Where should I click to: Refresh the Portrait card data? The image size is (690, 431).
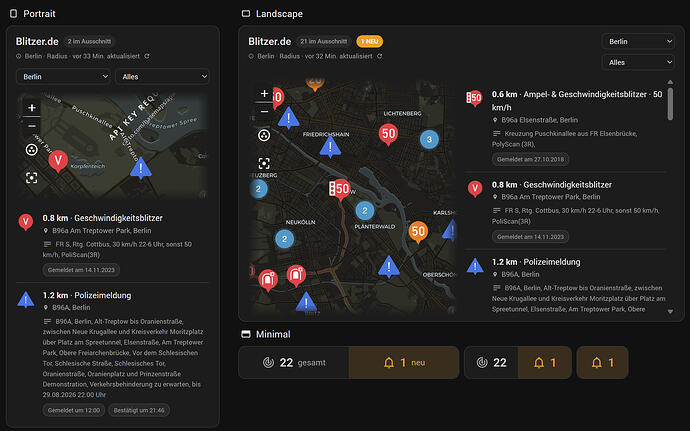click(147, 56)
